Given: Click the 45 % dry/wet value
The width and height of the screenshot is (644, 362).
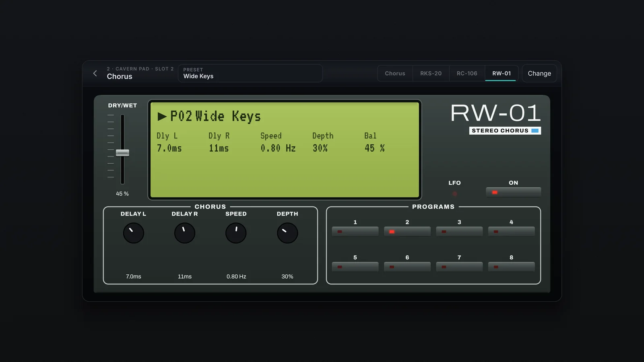Looking at the screenshot, I should pos(122,193).
